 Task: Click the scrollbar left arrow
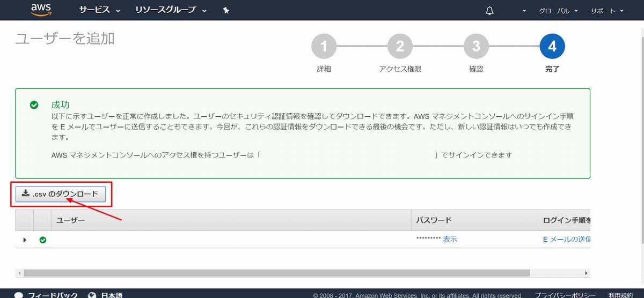click(x=19, y=273)
